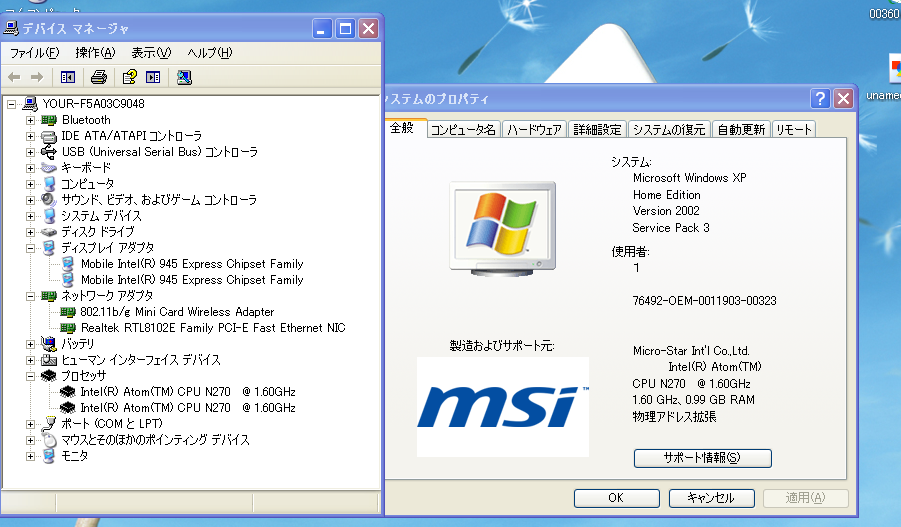Click the show/hide console tree toolbar icon
Screen dimensions: 901x527
[68, 77]
